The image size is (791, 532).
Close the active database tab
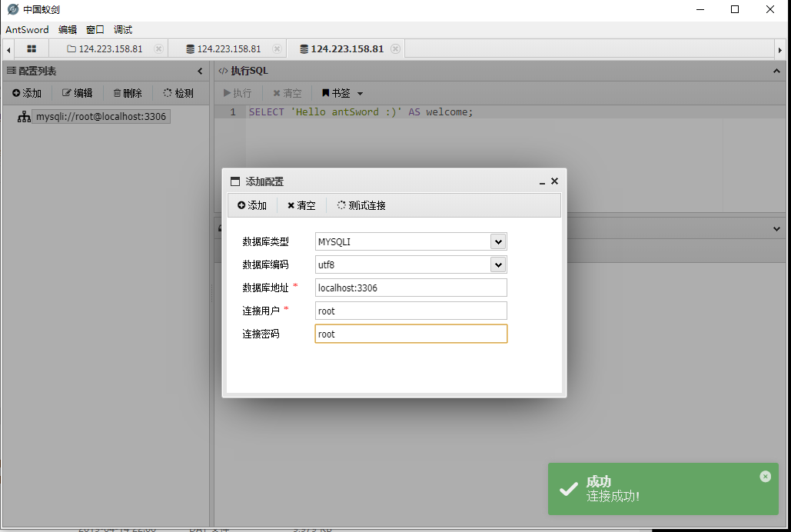point(395,49)
